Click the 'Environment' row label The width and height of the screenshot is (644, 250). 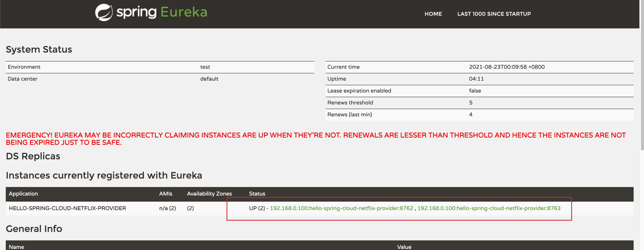(x=24, y=67)
